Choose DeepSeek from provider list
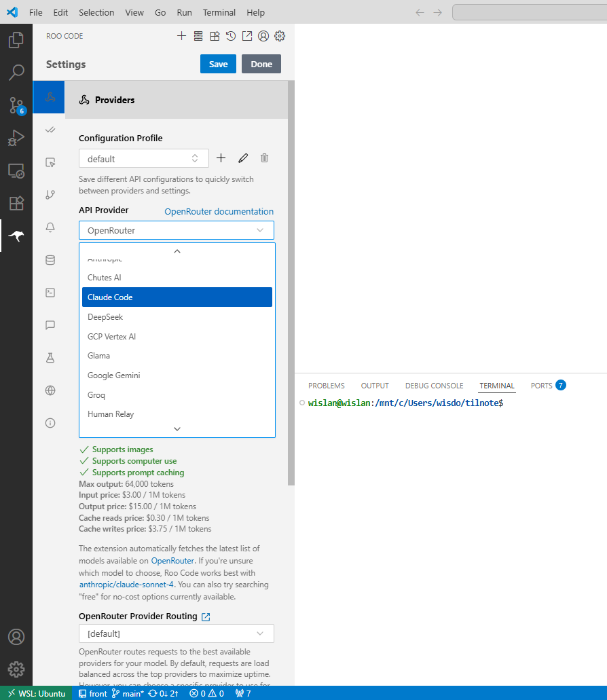 pyautogui.click(x=177, y=317)
